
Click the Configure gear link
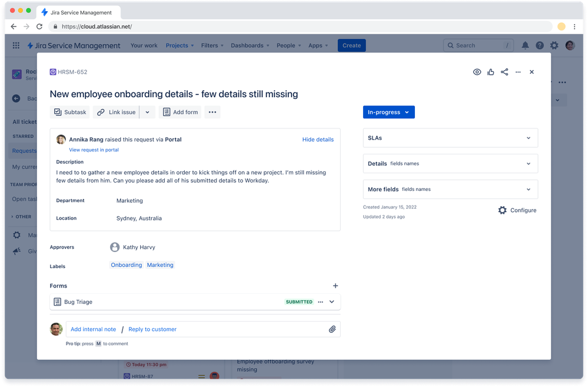click(517, 210)
